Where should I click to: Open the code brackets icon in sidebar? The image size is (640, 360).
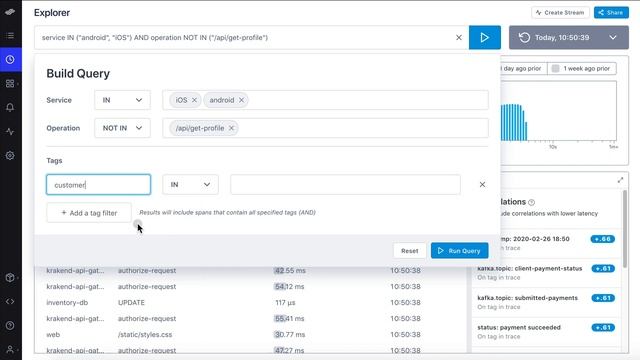pyautogui.click(x=10, y=302)
